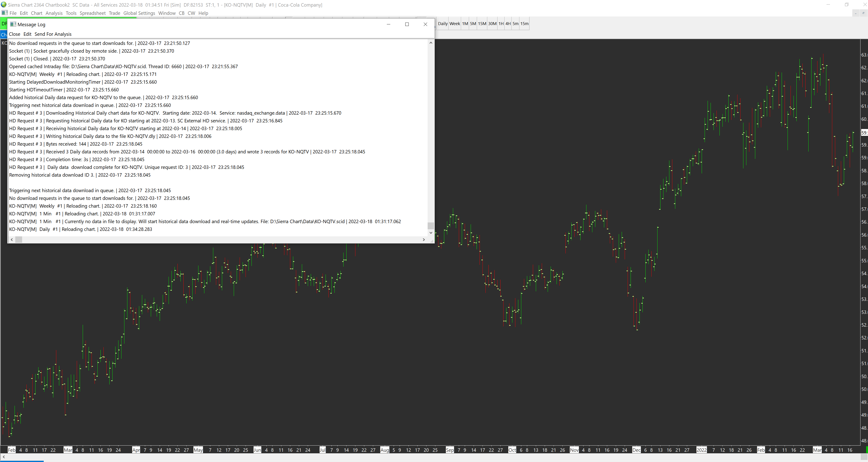This screenshot has height=462, width=868.
Task: Open the Spreadsheet menu
Action: 92,13
